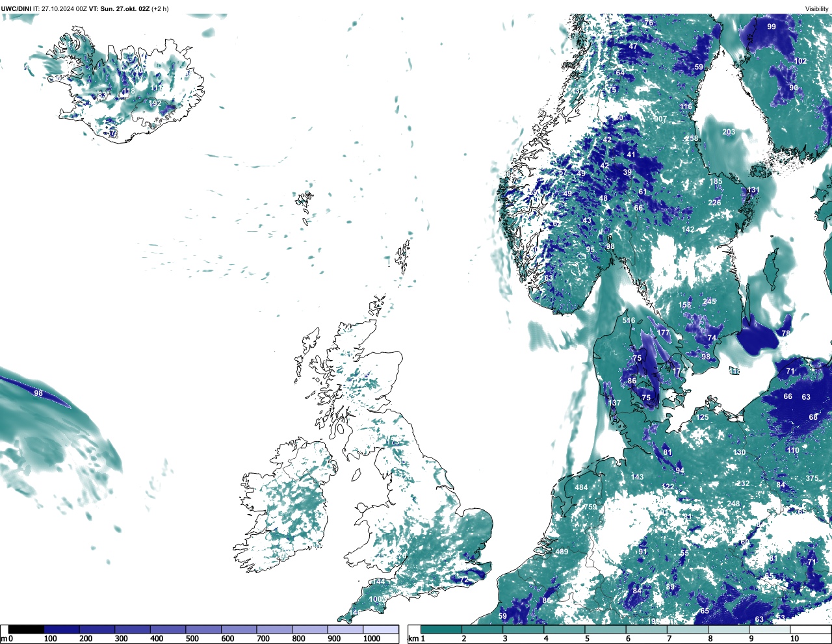Click the '41' visibility value in central Norway
The height and width of the screenshot is (644, 832).
coord(631,155)
